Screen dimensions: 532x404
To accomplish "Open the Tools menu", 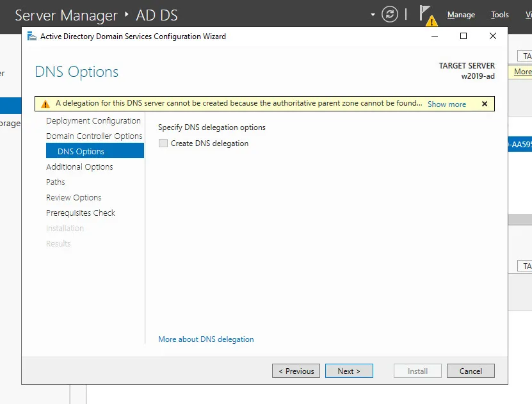I will tap(499, 15).
